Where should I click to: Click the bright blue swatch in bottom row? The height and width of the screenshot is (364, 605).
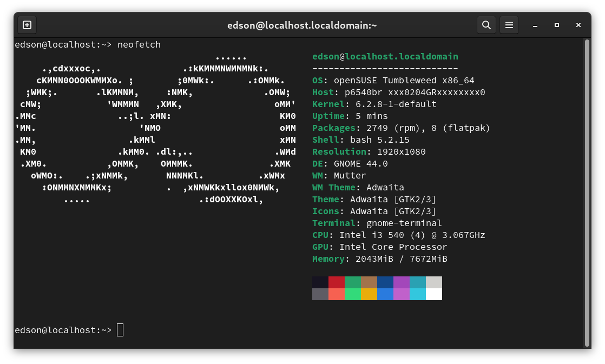coord(385,294)
